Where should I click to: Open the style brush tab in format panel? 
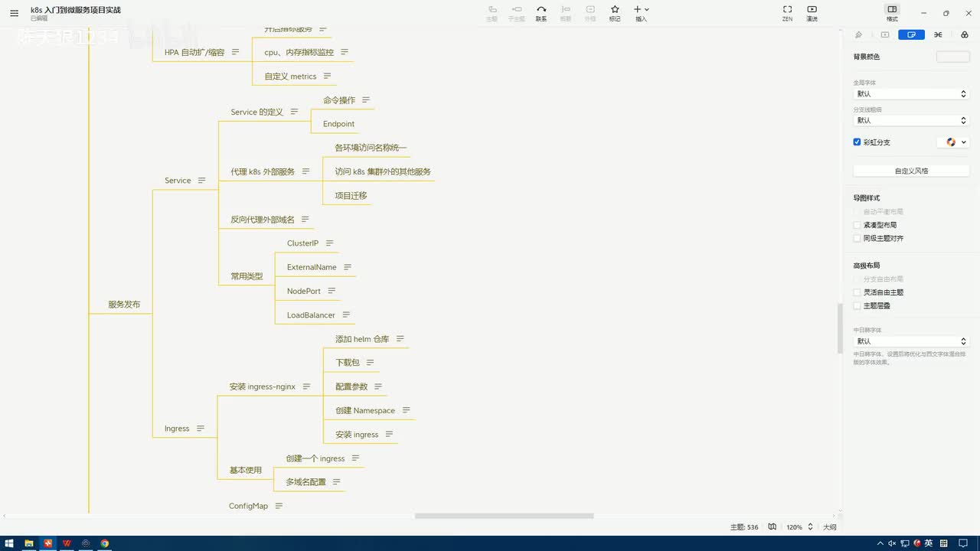point(858,34)
